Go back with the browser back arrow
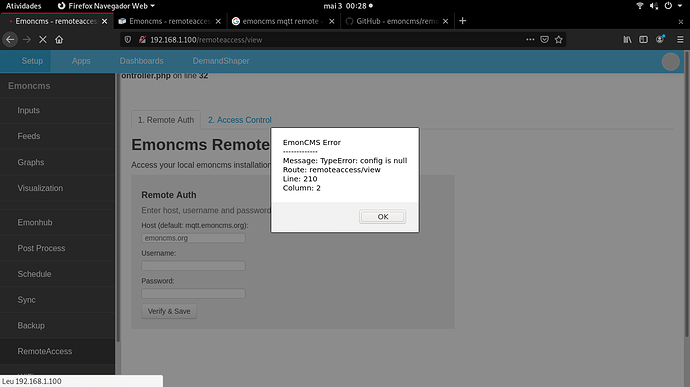 click(10, 40)
